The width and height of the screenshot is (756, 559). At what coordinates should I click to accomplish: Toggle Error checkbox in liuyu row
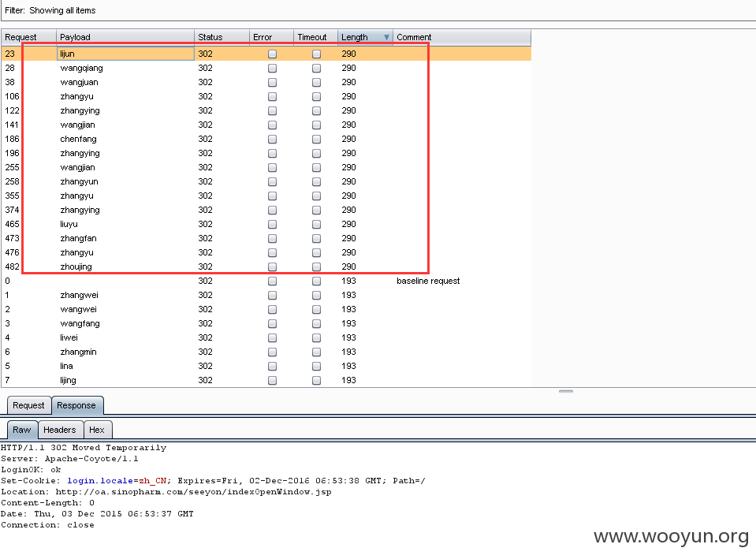[273, 224]
